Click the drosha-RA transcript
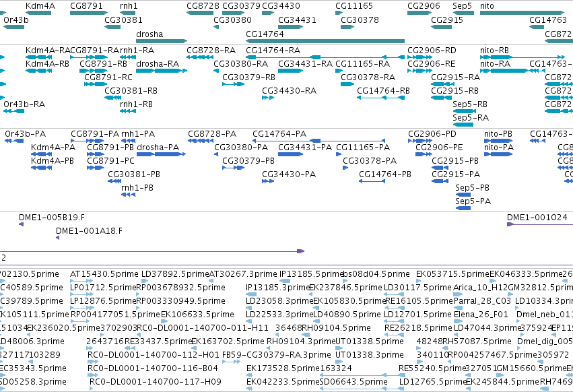573x392 pixels. [x=162, y=71]
